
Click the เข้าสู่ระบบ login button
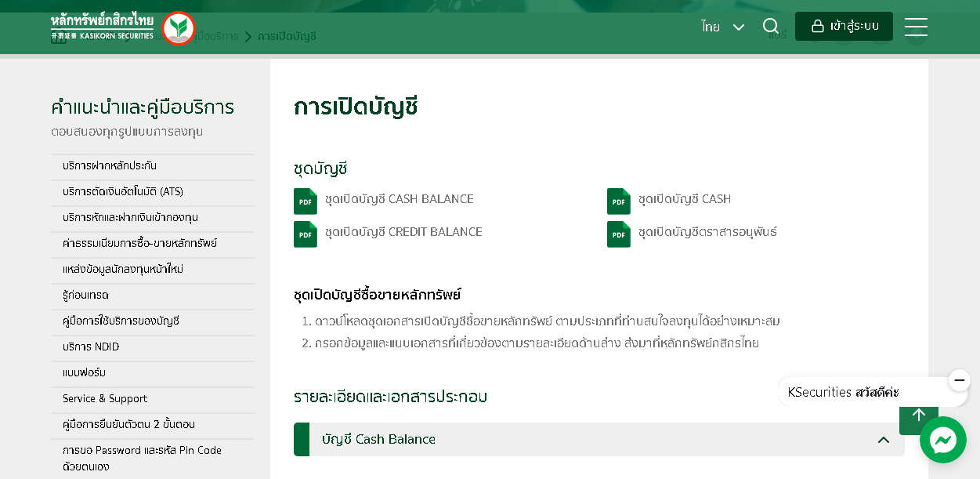844,27
